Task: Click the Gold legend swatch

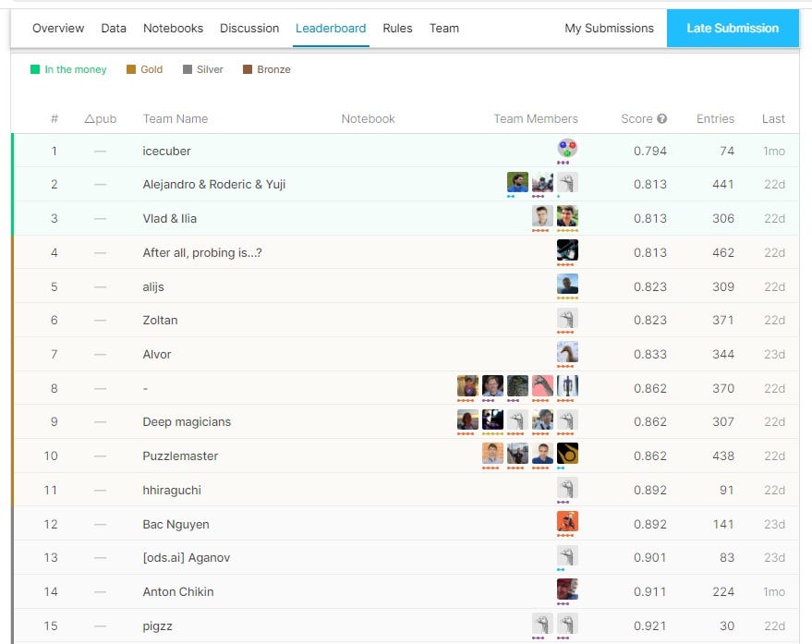Action: [x=131, y=69]
